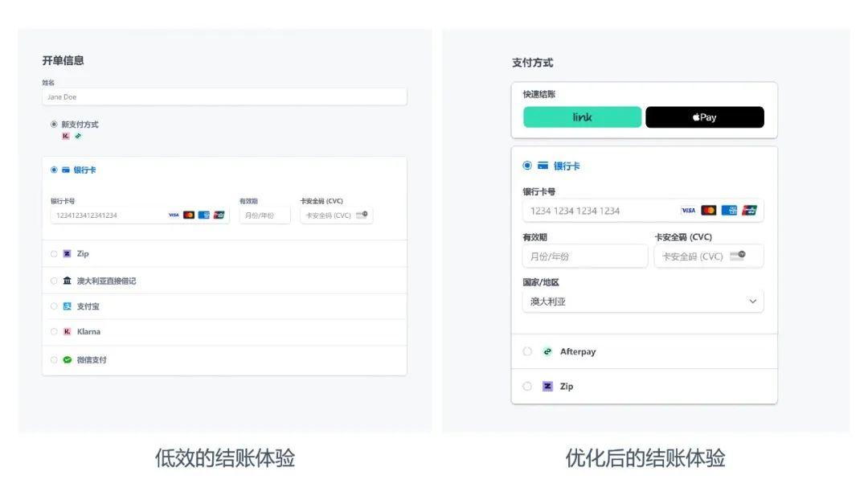Select the Zip payment radio button

(x=54, y=253)
